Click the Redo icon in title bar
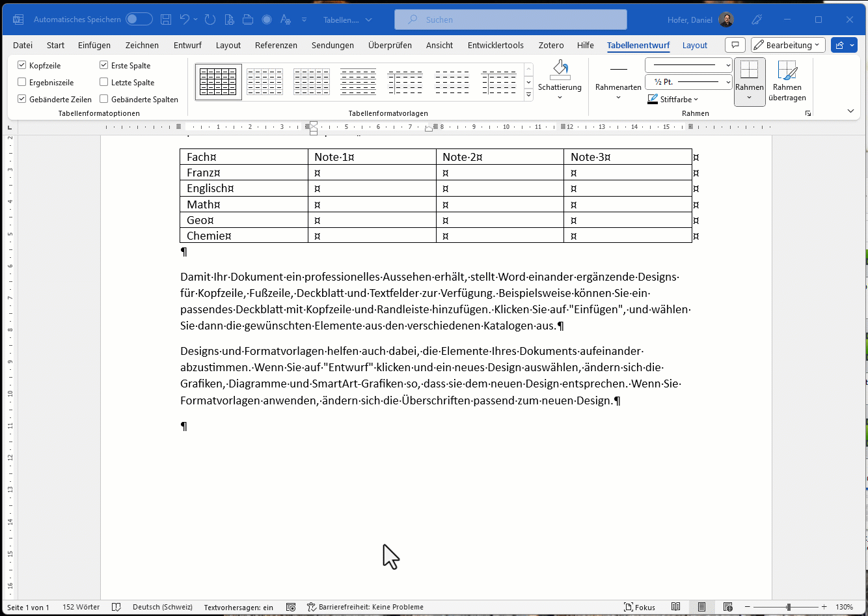This screenshot has width=868, height=616. 210,20
